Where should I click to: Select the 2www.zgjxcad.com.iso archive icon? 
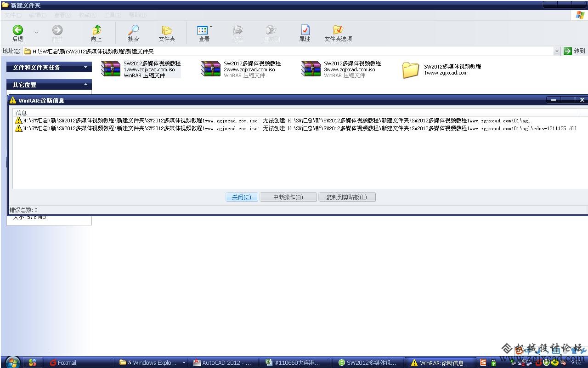click(211, 69)
